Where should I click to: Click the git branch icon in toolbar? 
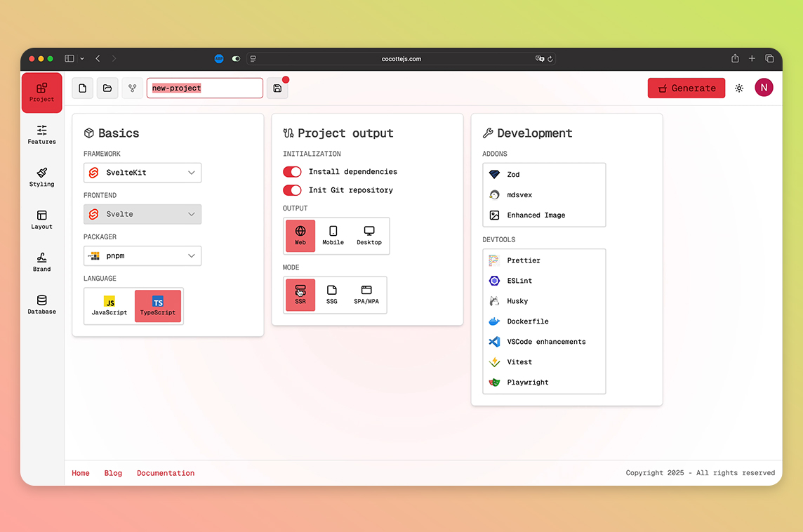click(132, 88)
